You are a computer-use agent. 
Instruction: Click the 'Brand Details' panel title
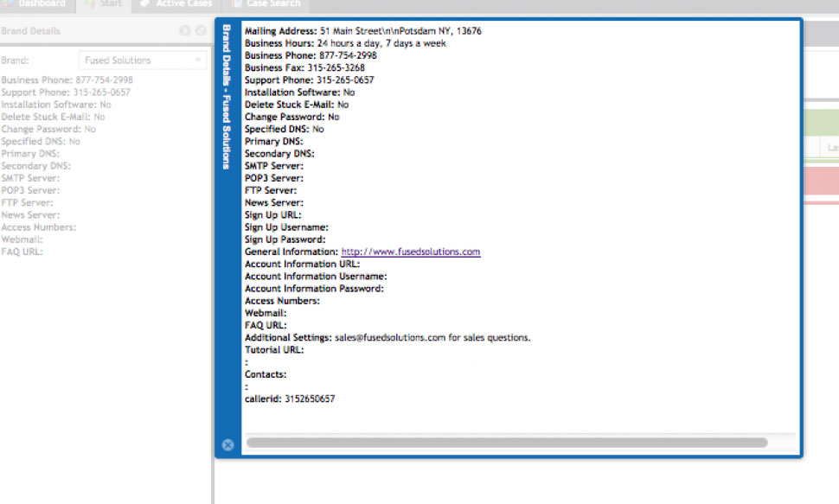pyautogui.click(x=30, y=31)
